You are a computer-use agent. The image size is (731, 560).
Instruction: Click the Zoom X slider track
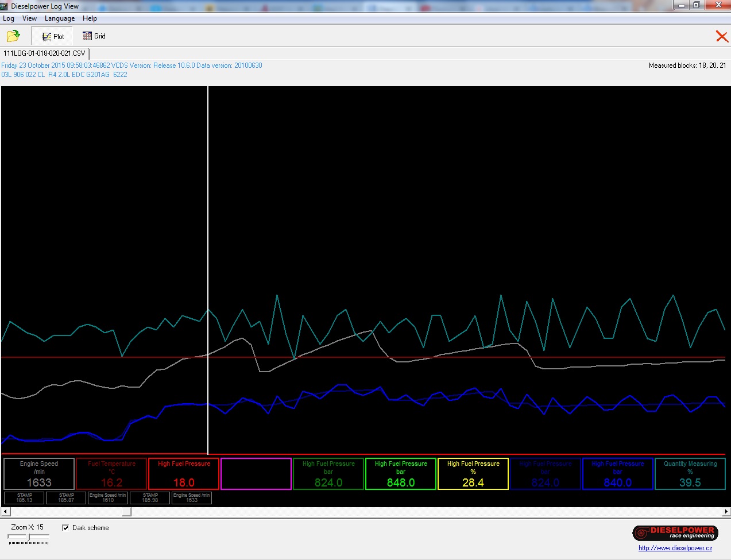click(29, 538)
